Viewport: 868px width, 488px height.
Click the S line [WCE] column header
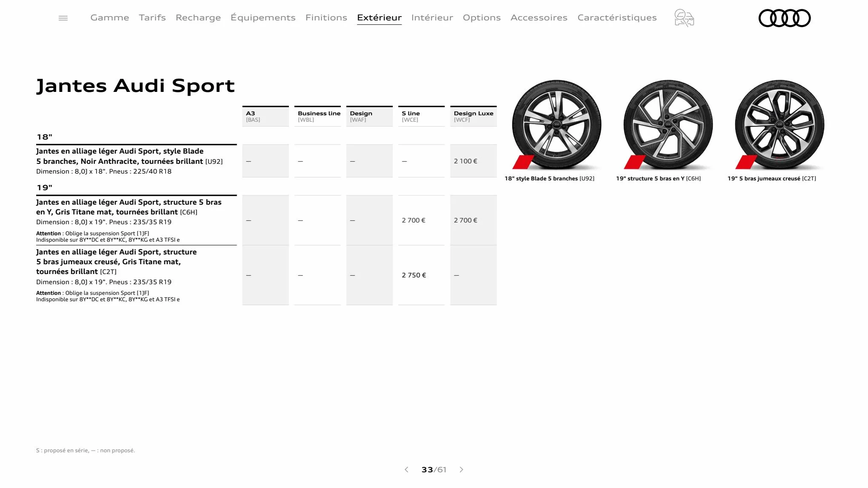[421, 116]
